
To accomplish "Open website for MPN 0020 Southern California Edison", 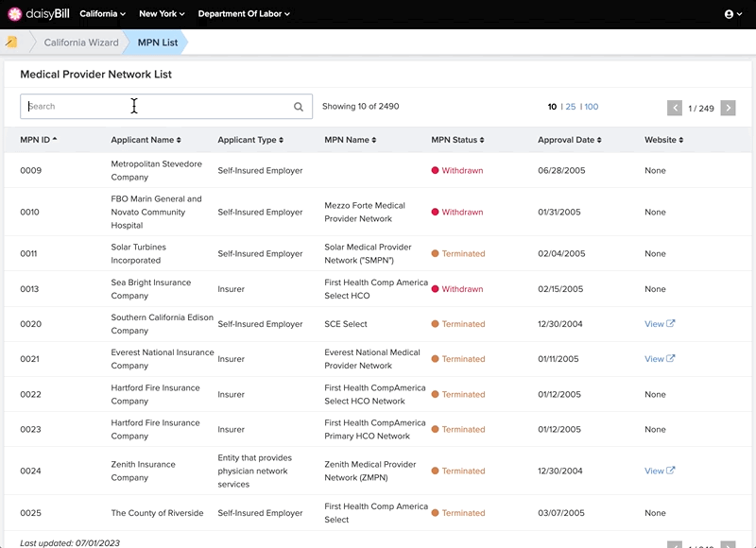I will click(x=660, y=324).
